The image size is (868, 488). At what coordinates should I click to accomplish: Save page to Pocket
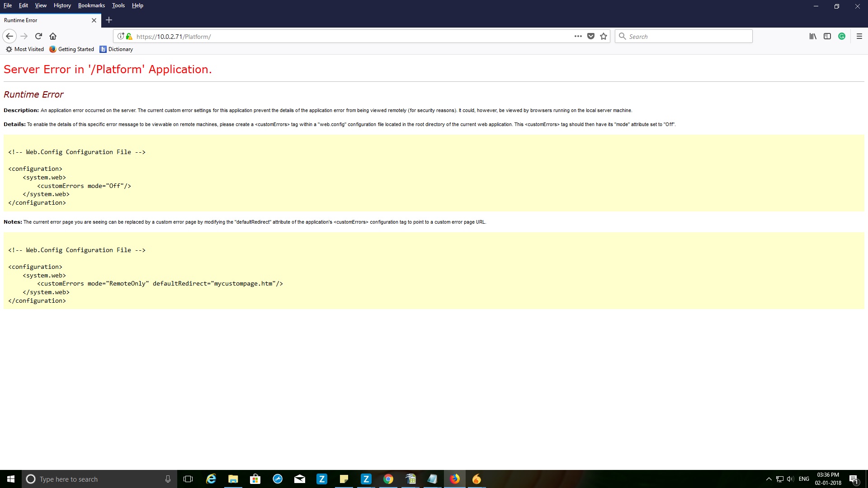pyautogui.click(x=591, y=36)
